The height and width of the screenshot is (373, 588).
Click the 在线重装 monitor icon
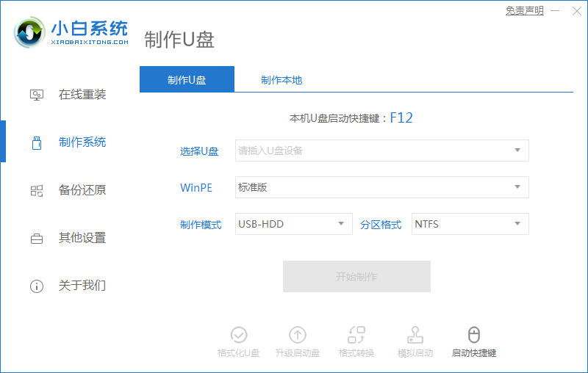pyautogui.click(x=36, y=95)
